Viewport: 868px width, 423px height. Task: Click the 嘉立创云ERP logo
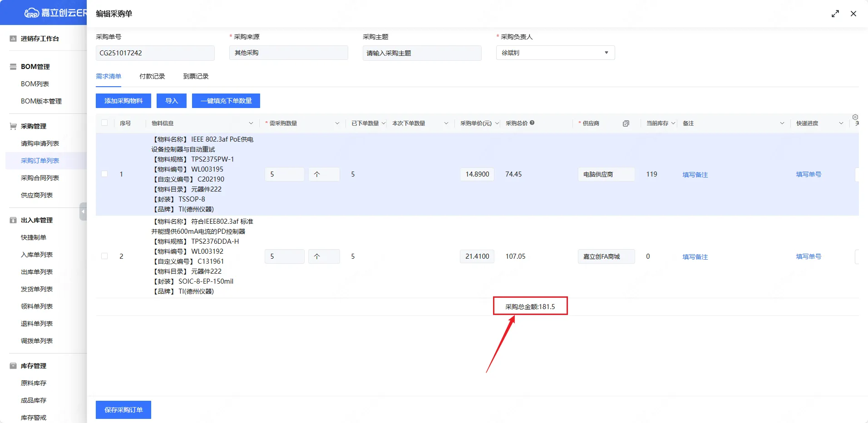[54, 13]
